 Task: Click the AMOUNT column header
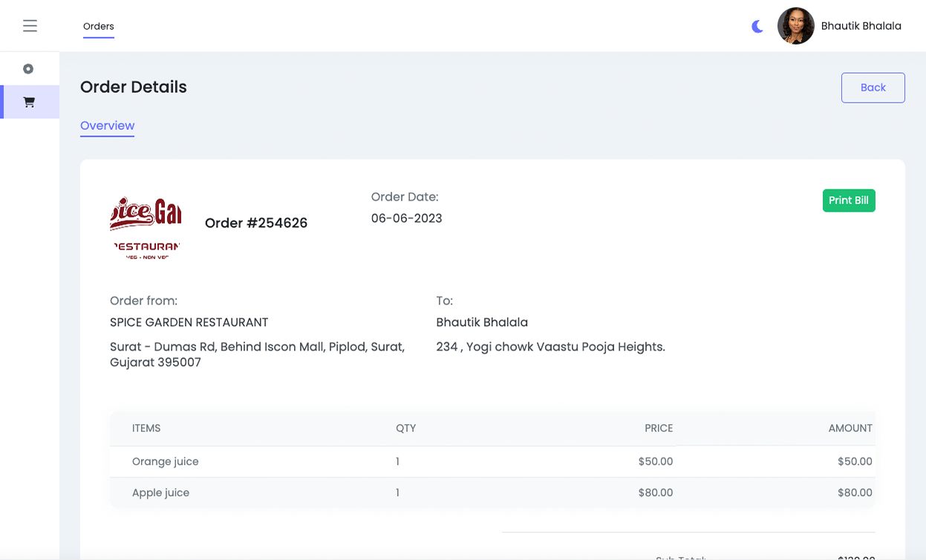click(x=850, y=429)
